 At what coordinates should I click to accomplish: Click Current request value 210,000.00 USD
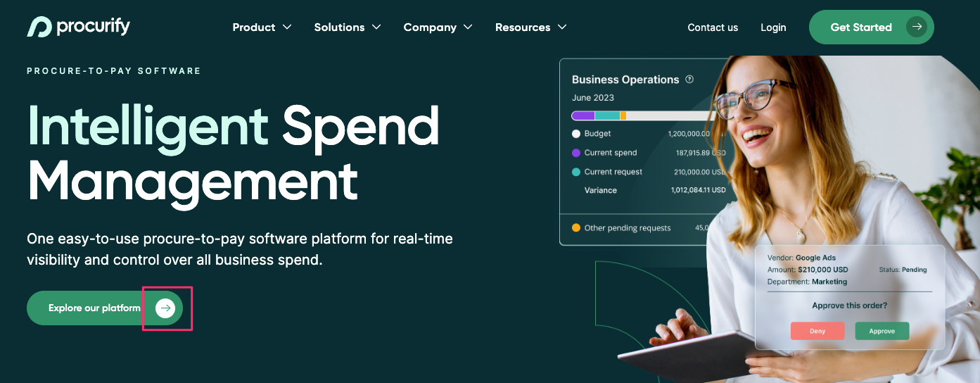700,172
